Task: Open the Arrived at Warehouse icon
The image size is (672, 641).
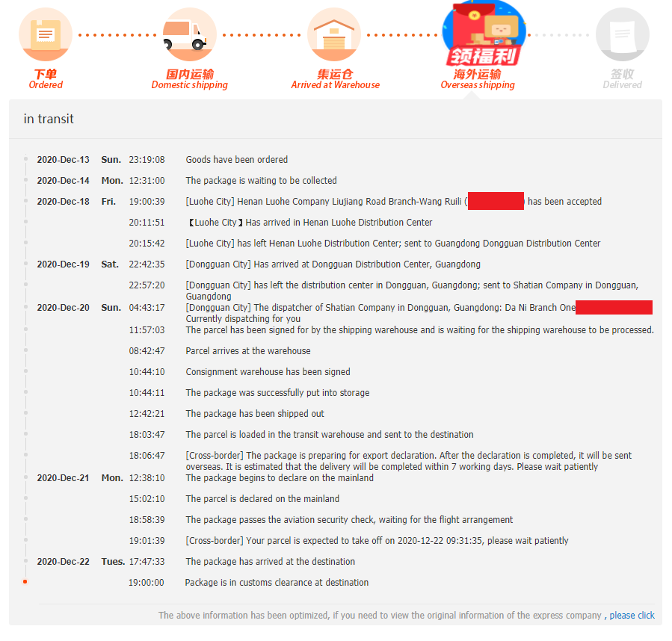Action: [334, 34]
